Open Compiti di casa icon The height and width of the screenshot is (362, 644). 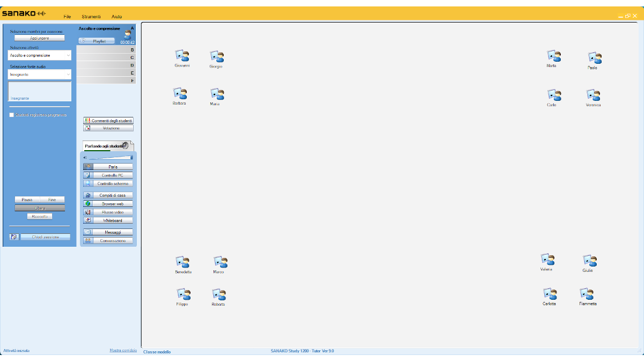[x=87, y=195]
